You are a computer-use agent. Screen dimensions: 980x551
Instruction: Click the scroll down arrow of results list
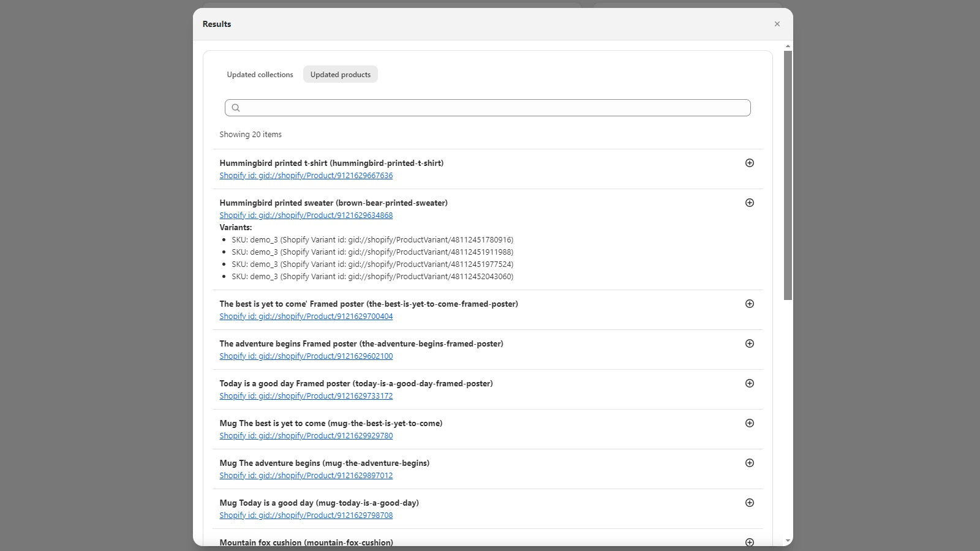(788, 541)
